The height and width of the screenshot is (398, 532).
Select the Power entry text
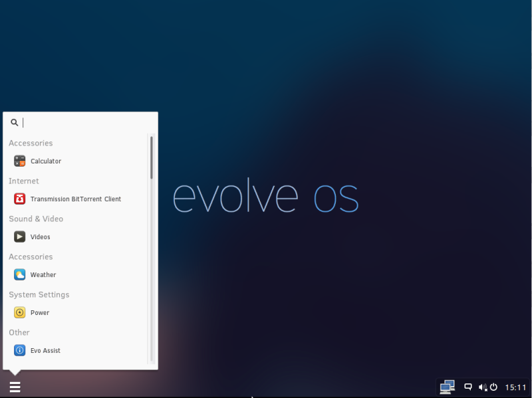coord(40,312)
